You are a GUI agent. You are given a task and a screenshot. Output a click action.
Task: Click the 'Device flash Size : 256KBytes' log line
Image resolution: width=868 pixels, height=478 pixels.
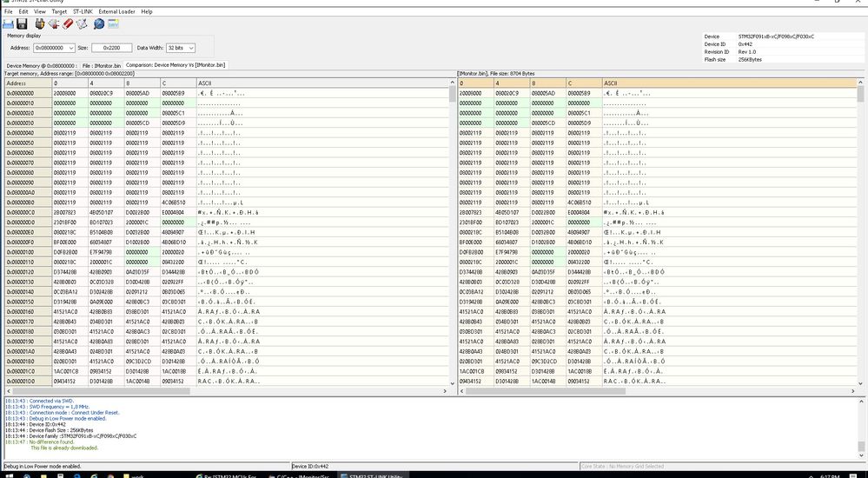[50, 430]
